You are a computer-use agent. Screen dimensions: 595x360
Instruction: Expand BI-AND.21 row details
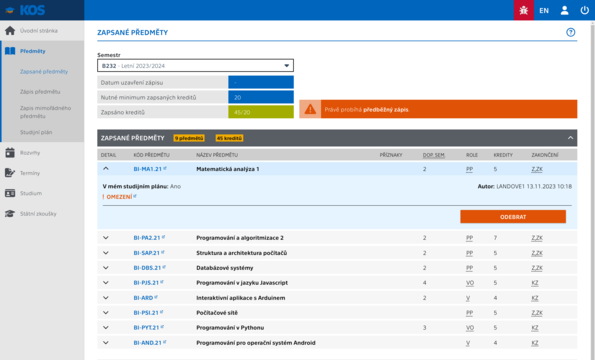[x=106, y=343]
